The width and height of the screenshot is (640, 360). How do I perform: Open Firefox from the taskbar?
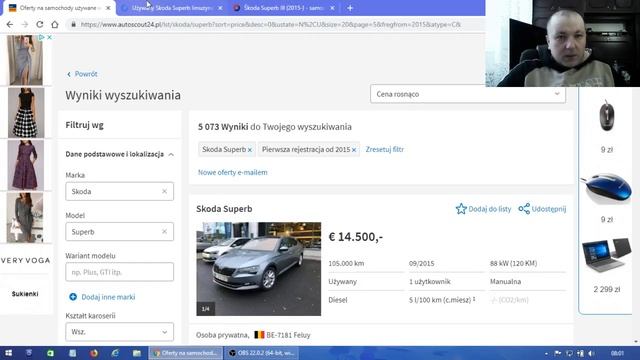point(94,353)
